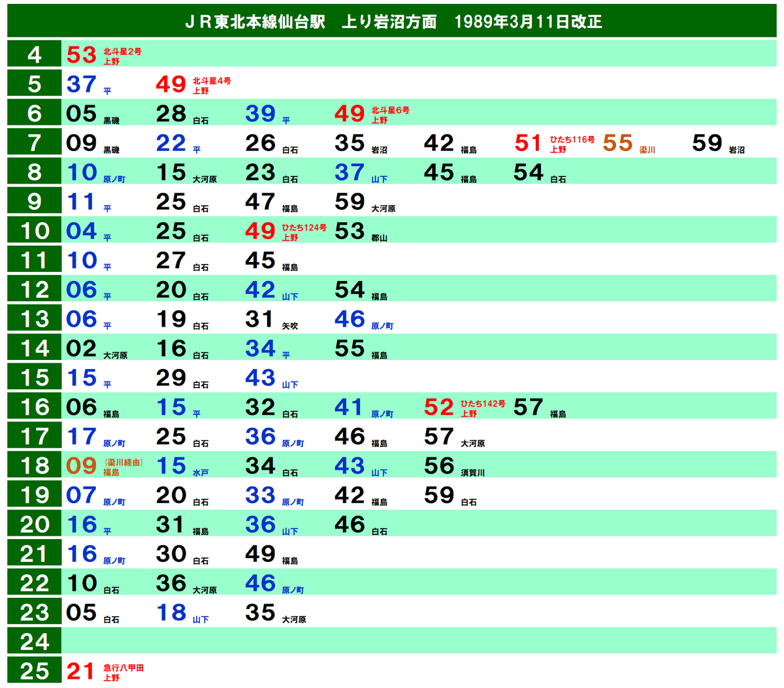Select the 5:37 平 departure
Screen dimensions: 784x688
pos(89,84)
